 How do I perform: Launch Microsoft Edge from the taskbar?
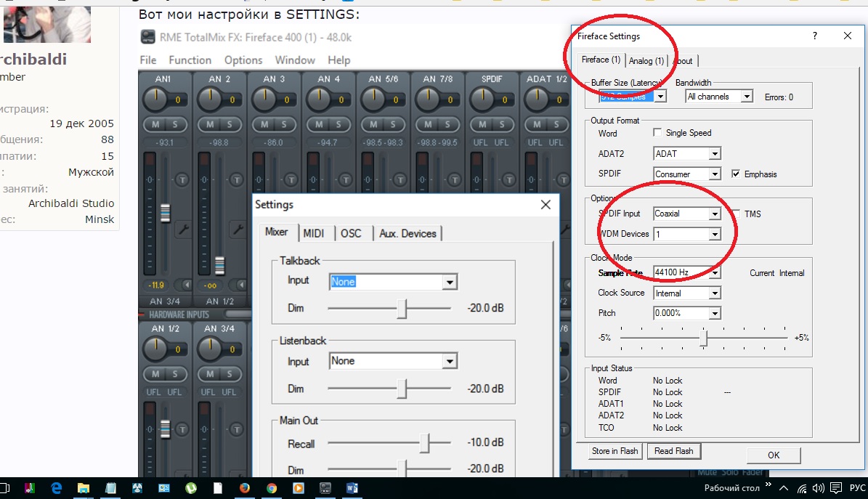point(57,488)
